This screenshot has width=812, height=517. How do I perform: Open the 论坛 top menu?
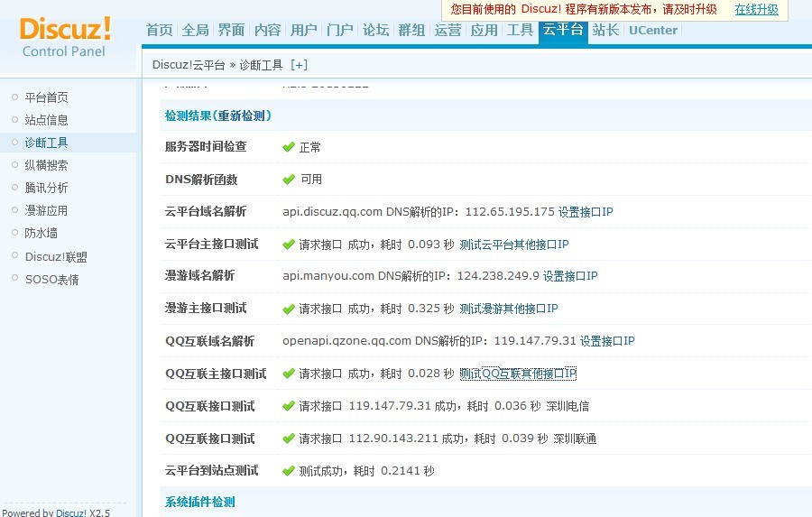pos(375,30)
